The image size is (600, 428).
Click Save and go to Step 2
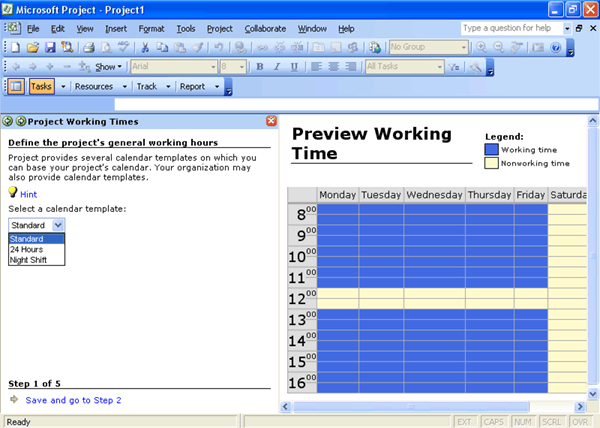click(x=73, y=400)
